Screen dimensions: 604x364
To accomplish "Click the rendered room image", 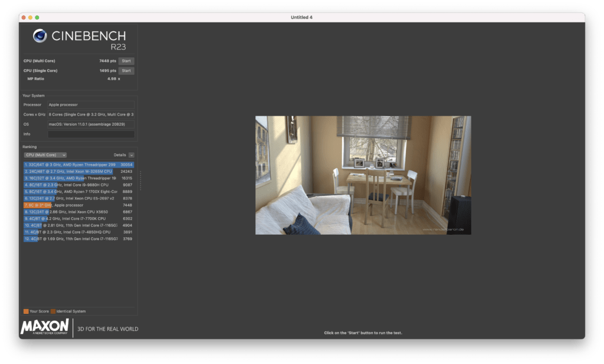I will 363,175.
